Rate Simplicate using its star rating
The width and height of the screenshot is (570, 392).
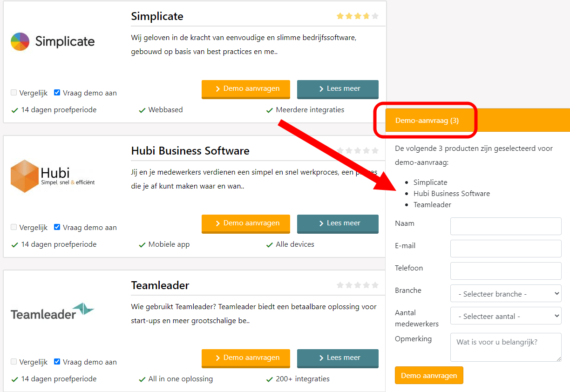[358, 16]
